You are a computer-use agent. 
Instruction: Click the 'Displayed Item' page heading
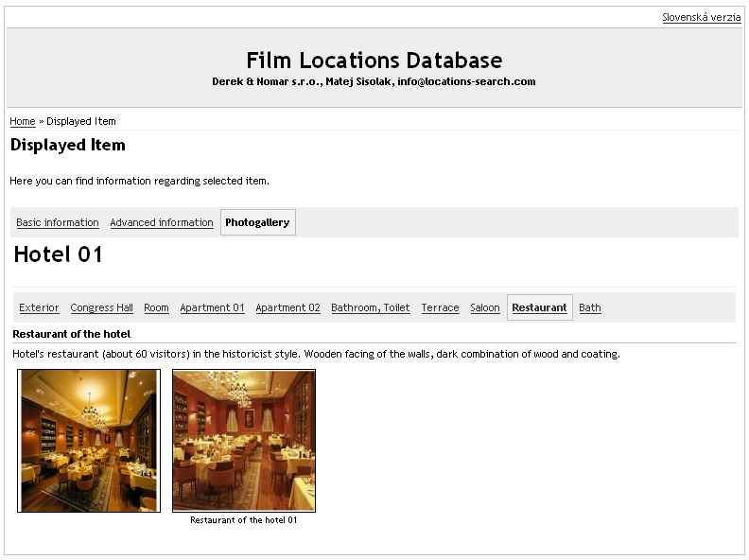point(68,145)
